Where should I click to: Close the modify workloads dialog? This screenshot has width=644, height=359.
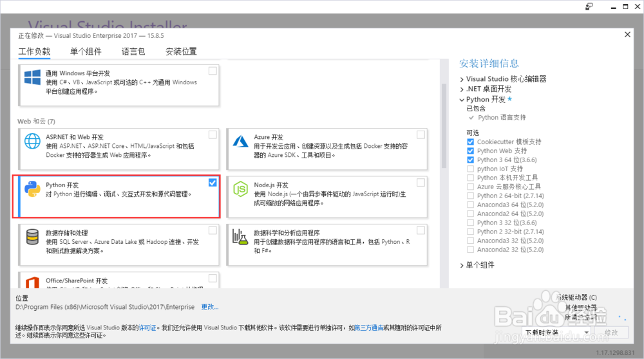[627, 35]
